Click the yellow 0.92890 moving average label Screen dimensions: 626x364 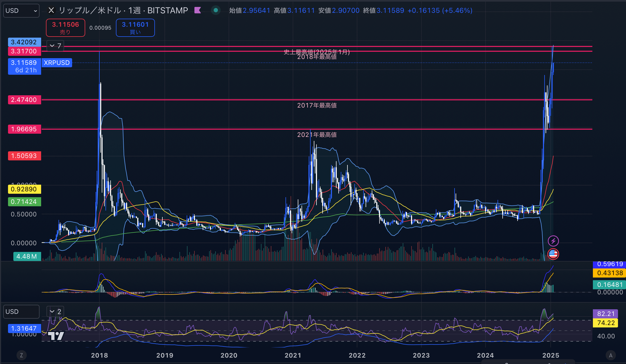(x=24, y=189)
